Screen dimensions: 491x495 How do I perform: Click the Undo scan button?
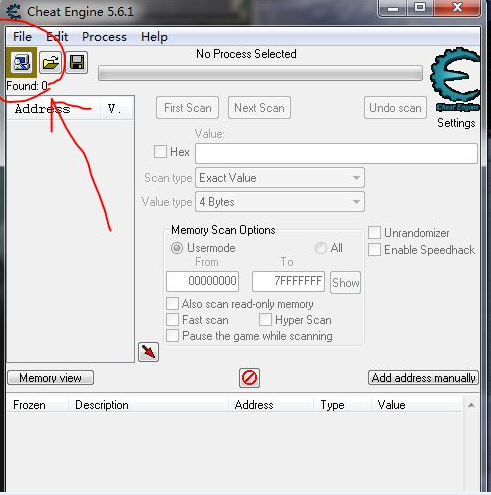coord(395,108)
